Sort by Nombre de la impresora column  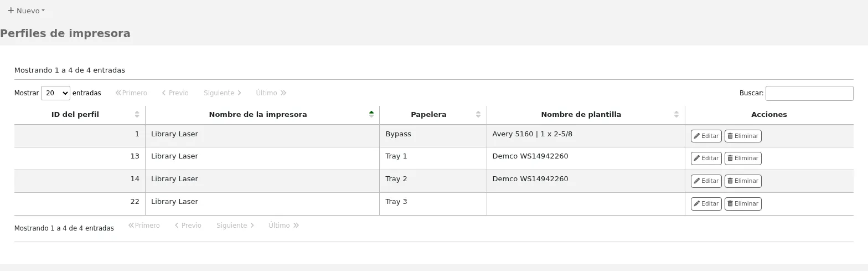tap(262, 115)
